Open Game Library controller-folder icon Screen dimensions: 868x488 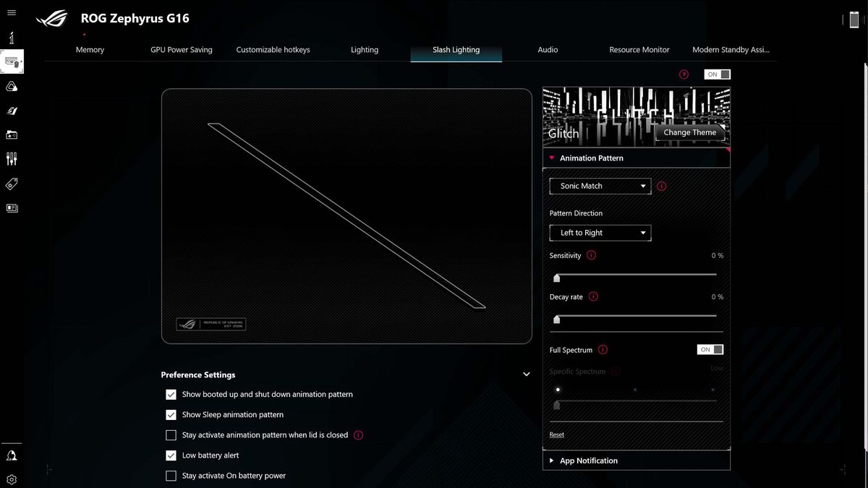[12, 134]
